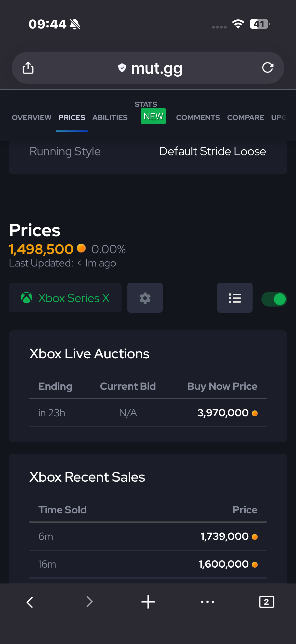Open the Abilities tab
The width and height of the screenshot is (296, 644).
click(110, 117)
